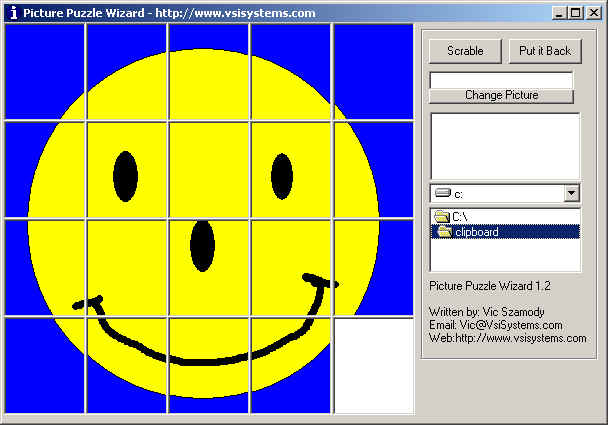Screen dimensions: 608x425
Task: Open the c: drive dropdown arrow
Action: click(x=571, y=193)
